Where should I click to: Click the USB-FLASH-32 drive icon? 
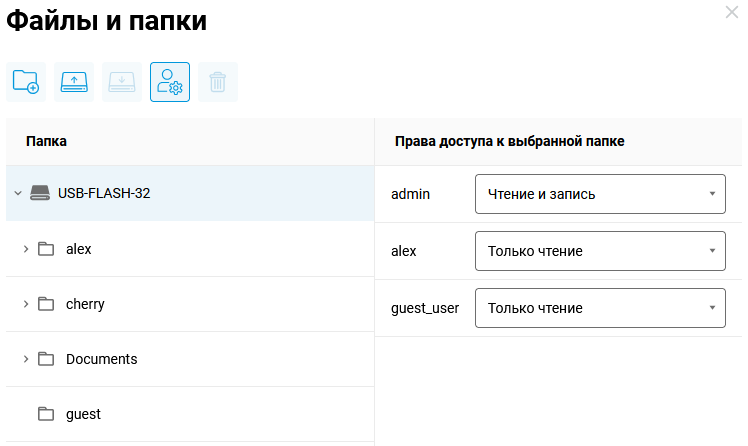click(x=39, y=193)
